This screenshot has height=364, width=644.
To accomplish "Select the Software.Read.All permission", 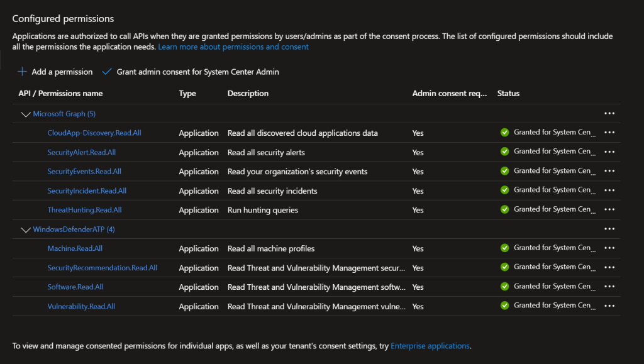I will click(75, 287).
